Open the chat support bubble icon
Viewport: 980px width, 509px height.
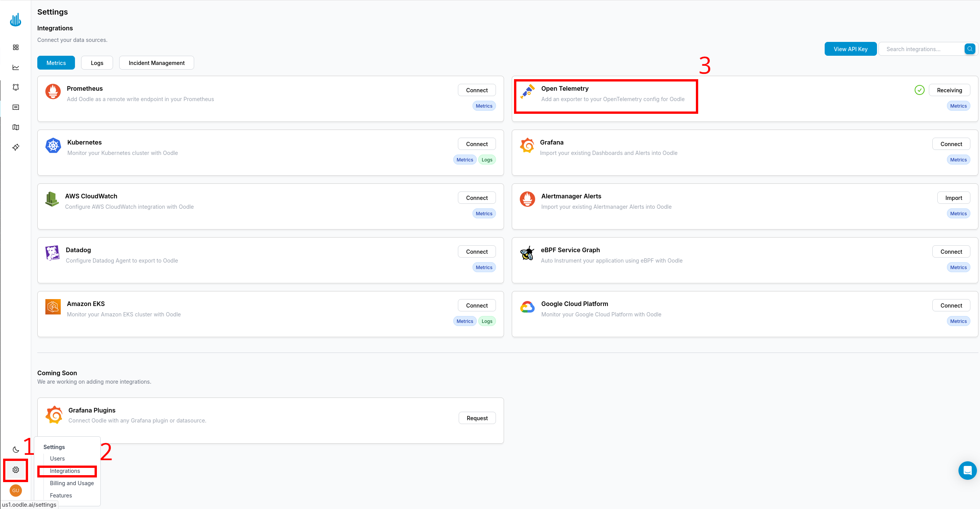pyautogui.click(x=967, y=471)
